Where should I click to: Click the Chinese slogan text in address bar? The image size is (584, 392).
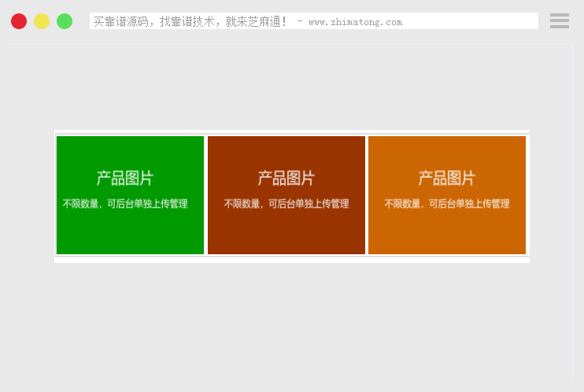tap(190, 21)
